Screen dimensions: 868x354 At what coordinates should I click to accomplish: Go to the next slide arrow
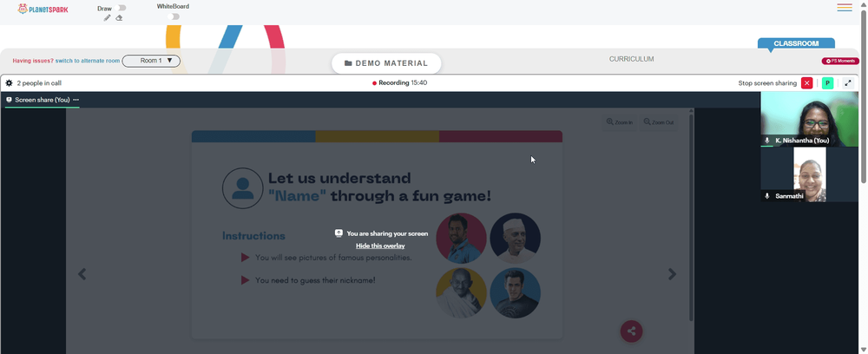point(672,274)
